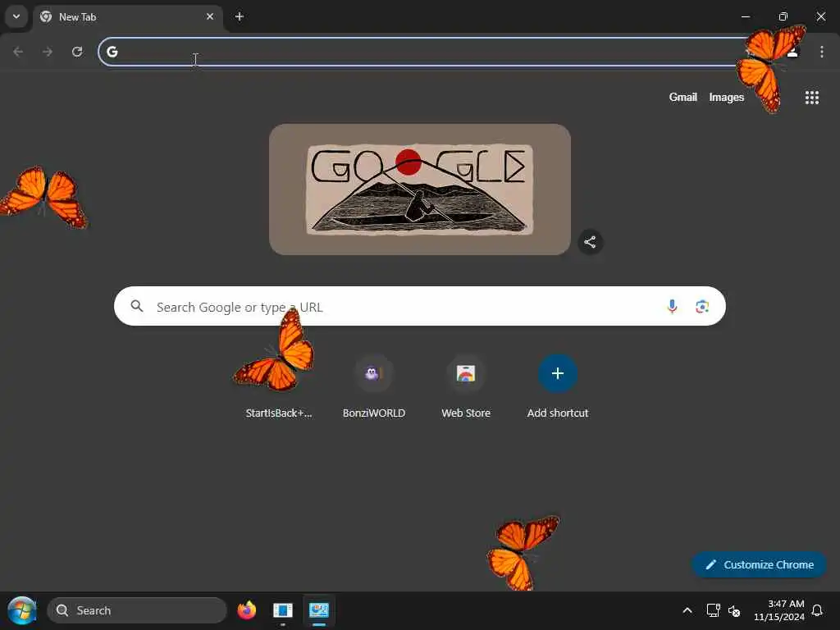Open Chrome three-dot menu
Screen dimensions: 840x630
[821, 52]
